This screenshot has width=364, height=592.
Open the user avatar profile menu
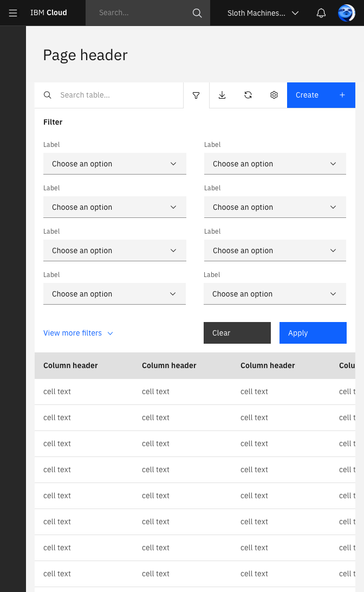point(346,13)
